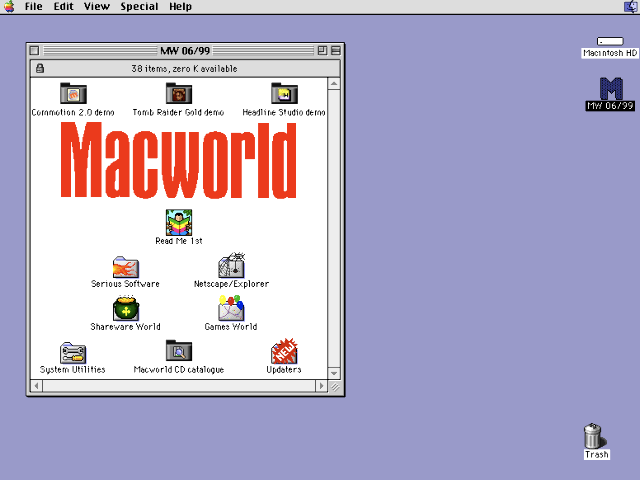Click the "Serious Software" label
640x480 pixels.
click(125, 284)
